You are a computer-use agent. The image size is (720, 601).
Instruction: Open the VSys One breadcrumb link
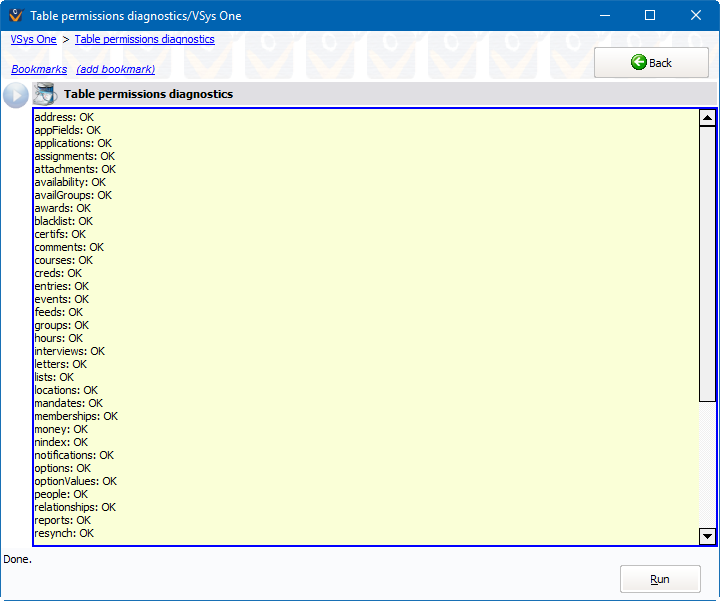[x=33, y=39]
